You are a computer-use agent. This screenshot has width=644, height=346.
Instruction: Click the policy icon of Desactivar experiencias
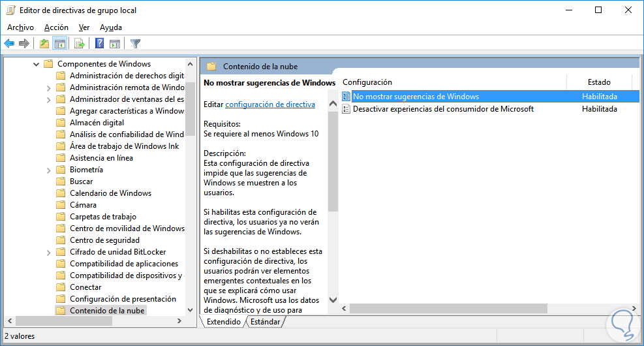pos(346,109)
